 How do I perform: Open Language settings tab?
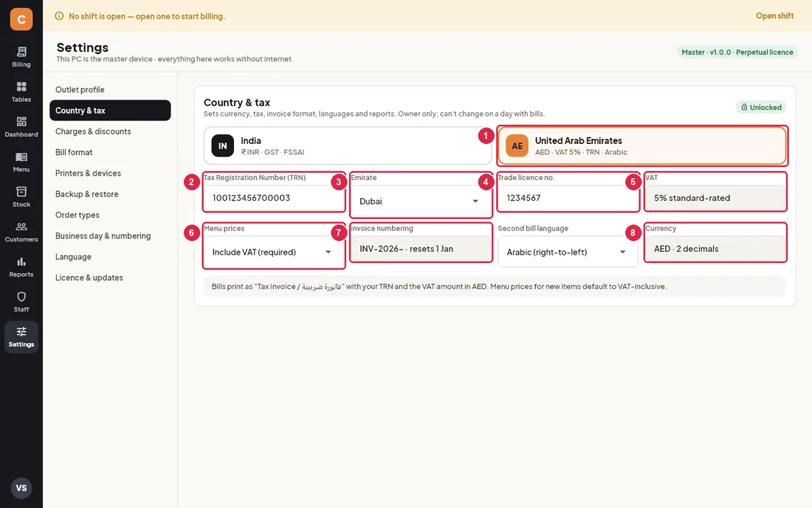[110, 257]
